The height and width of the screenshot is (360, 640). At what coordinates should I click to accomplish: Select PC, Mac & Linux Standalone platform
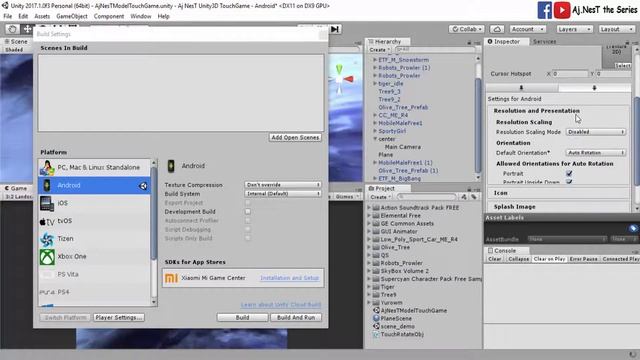[94, 167]
